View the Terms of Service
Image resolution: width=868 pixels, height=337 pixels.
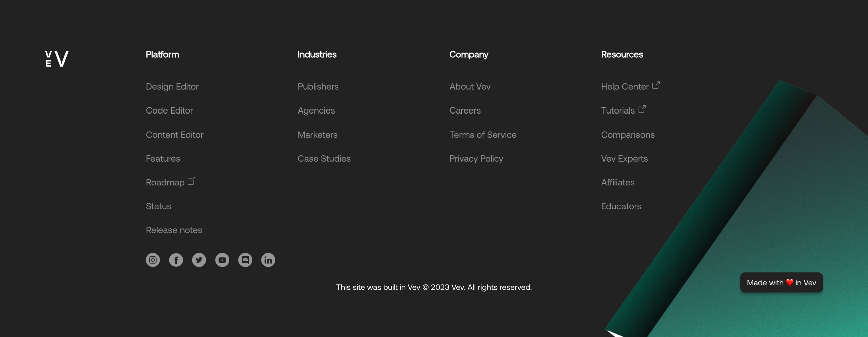coord(483,135)
